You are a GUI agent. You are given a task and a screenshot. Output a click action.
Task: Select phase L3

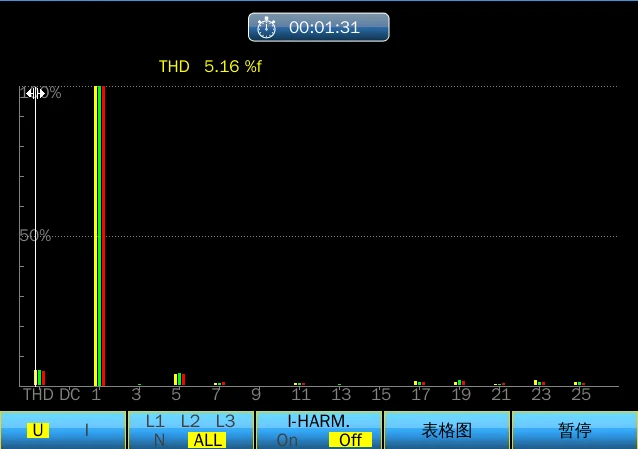225,421
